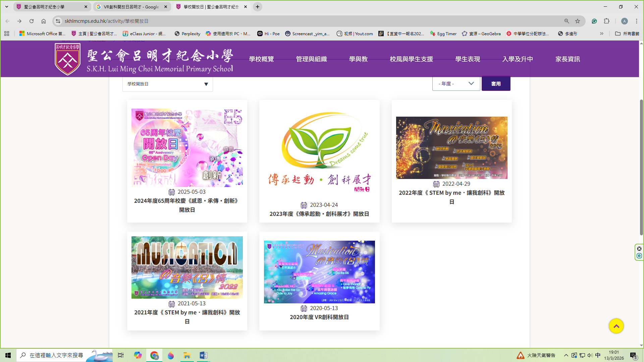Open the 學與教 navigation menu
This screenshot has width=644, height=362.
pyautogui.click(x=358, y=59)
